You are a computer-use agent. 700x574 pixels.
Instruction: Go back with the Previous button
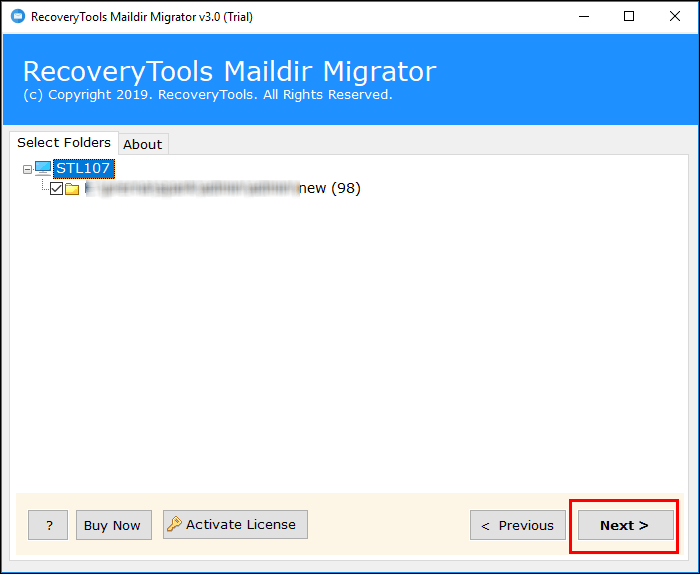(517, 525)
